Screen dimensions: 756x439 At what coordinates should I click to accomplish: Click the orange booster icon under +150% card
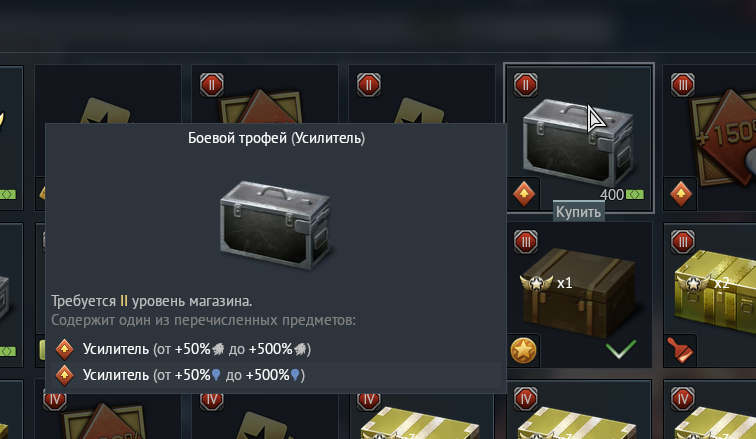click(681, 194)
